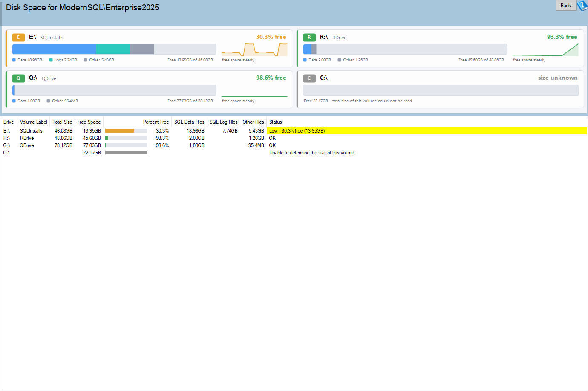
Task: Select the green R drive badge
Action: click(309, 37)
